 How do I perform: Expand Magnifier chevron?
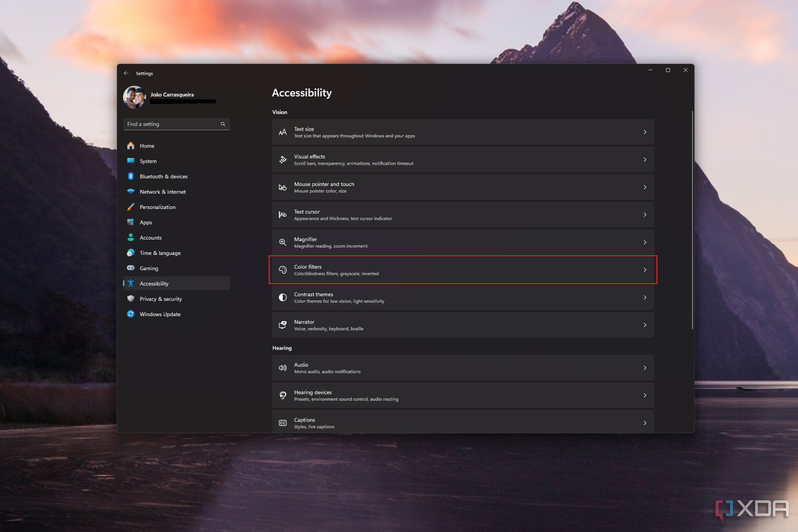coord(645,242)
